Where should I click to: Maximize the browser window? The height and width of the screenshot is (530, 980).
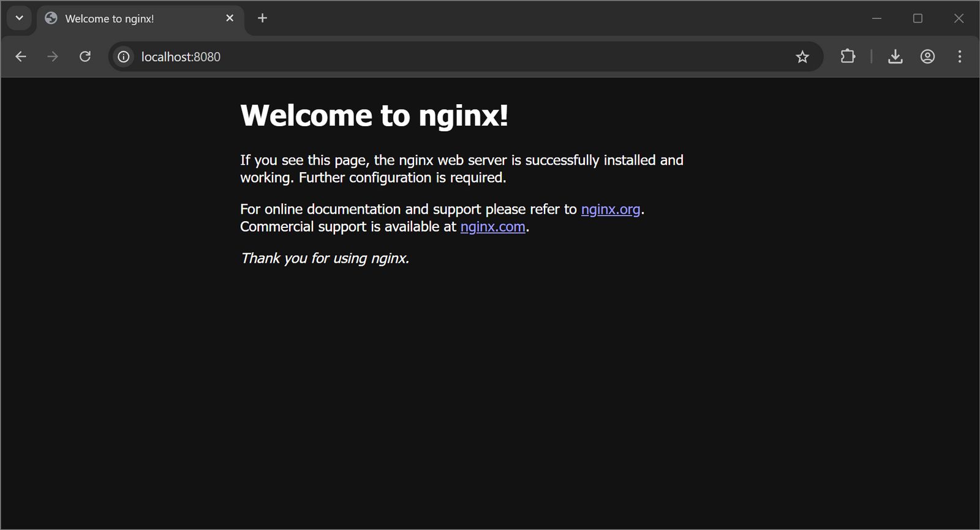918,18
